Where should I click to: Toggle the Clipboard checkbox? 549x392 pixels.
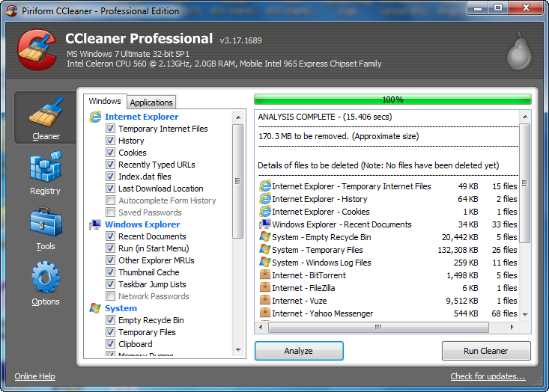[x=110, y=344]
